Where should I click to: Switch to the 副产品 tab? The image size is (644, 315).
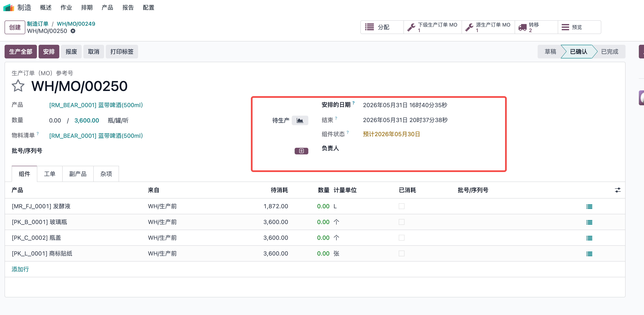pos(78,174)
